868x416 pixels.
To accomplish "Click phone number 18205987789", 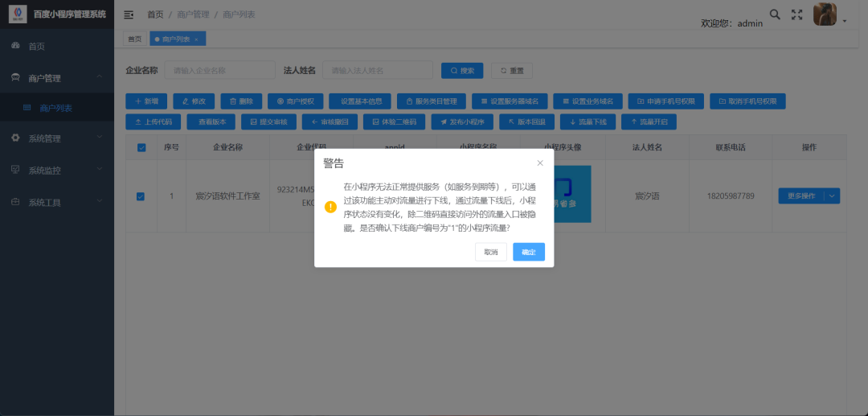I will [x=731, y=196].
